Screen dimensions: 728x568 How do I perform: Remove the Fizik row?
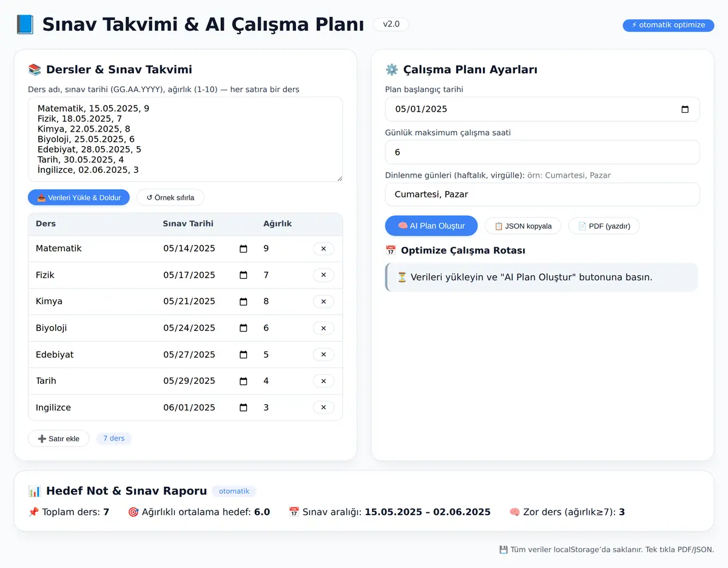pos(323,275)
